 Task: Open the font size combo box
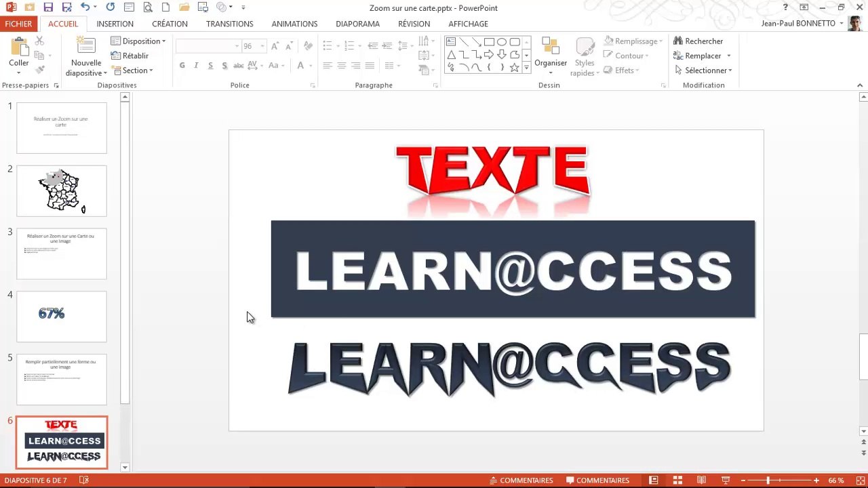254,46
